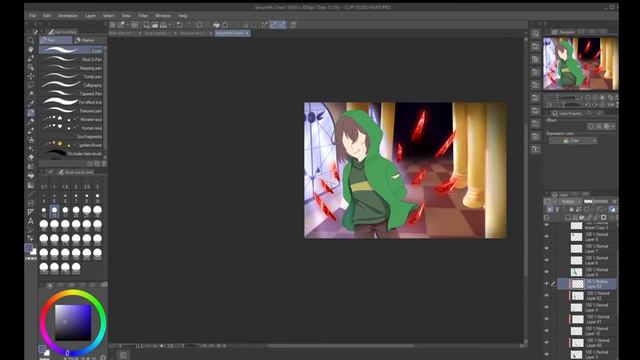
Task: Select the highlighted brush size preset
Action: 54,211
